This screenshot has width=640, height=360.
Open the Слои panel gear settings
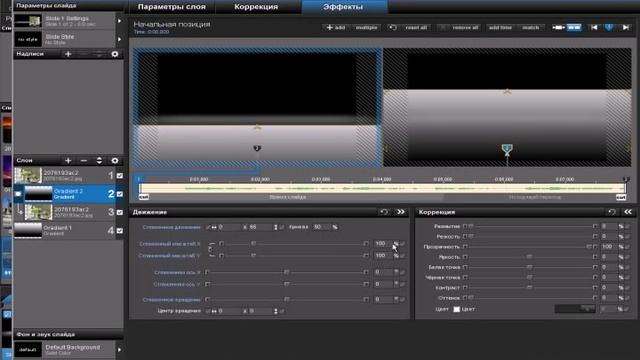click(x=115, y=160)
